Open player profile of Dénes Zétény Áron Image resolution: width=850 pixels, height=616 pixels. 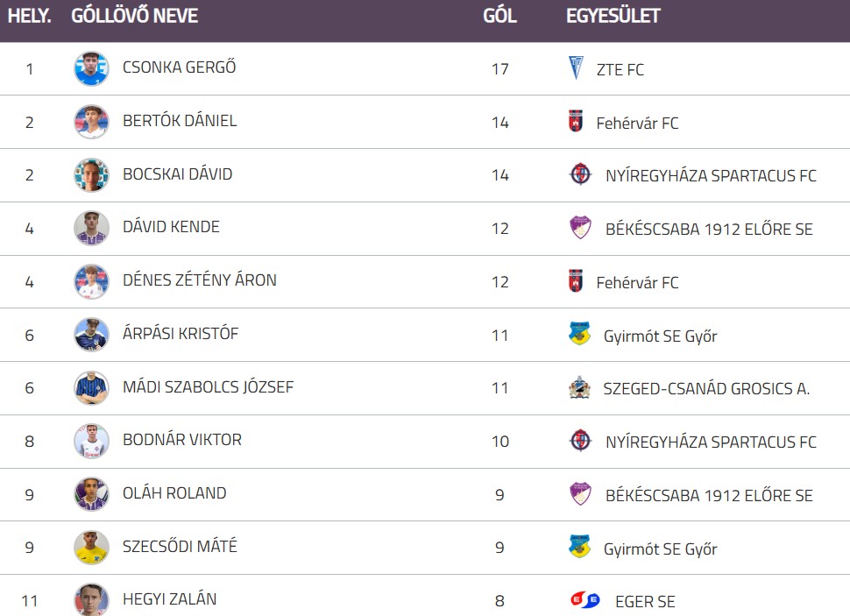[x=200, y=280]
